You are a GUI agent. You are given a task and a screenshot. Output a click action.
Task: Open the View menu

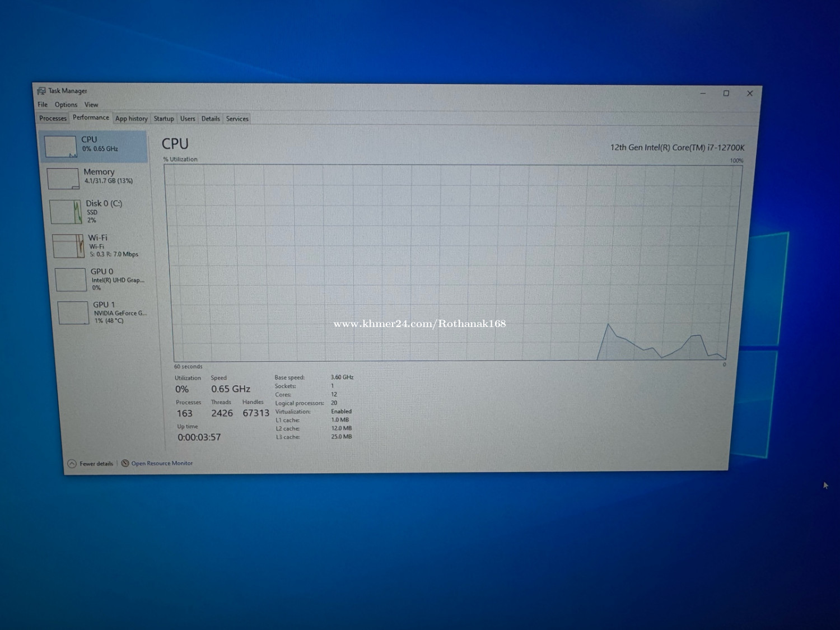point(91,105)
